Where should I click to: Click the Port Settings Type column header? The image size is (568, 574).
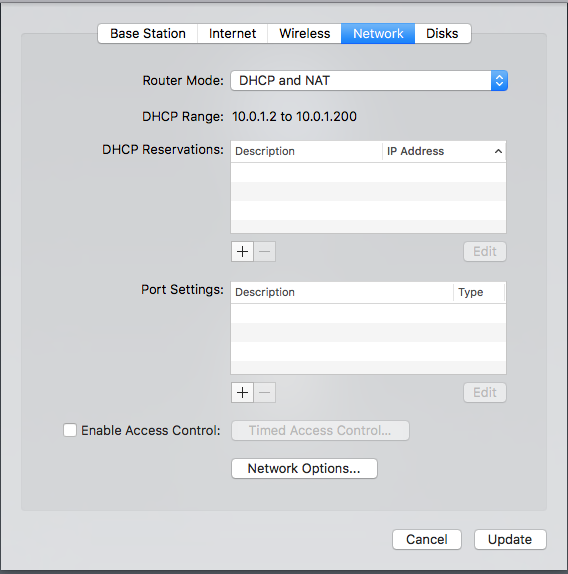tap(479, 292)
